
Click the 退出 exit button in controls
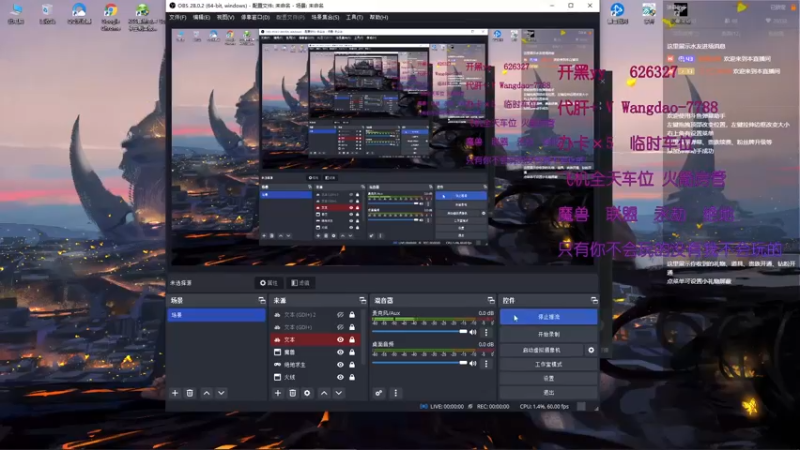pos(548,392)
